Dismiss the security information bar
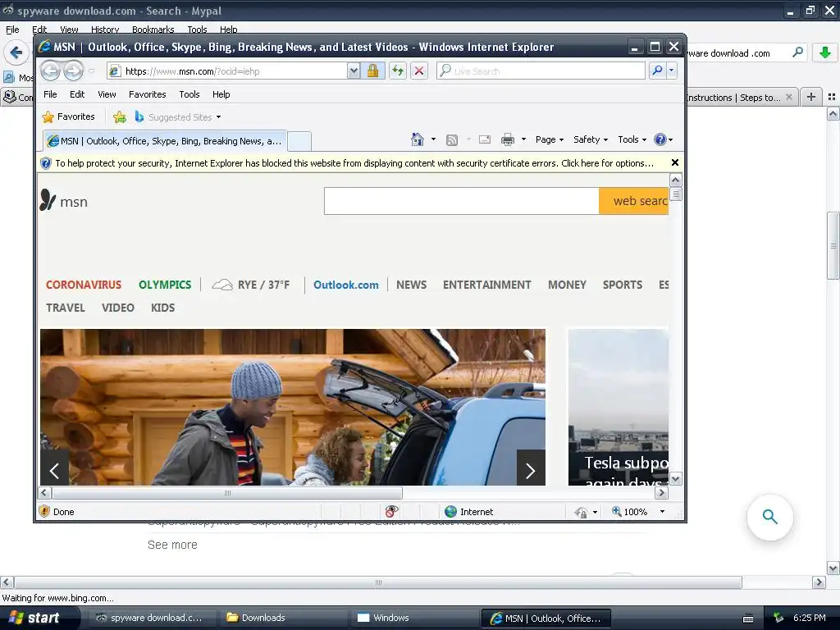Viewport: 840px width, 630px height. tap(675, 162)
